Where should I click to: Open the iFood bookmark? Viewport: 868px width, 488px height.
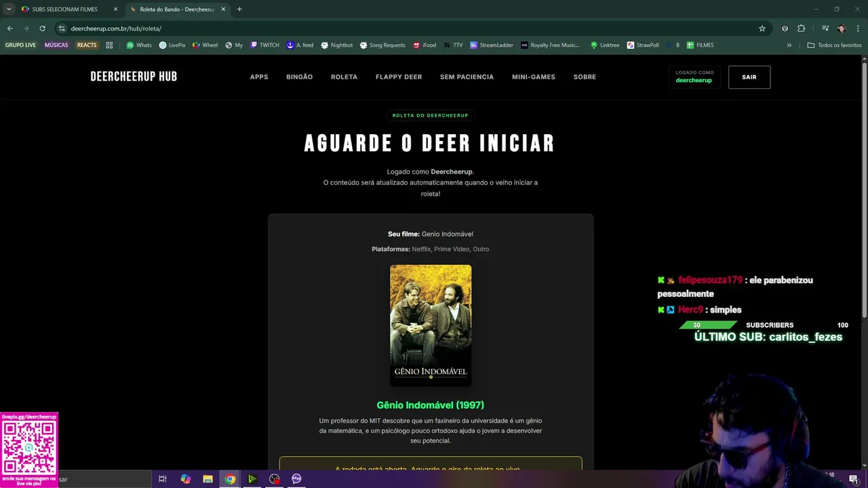click(x=424, y=45)
